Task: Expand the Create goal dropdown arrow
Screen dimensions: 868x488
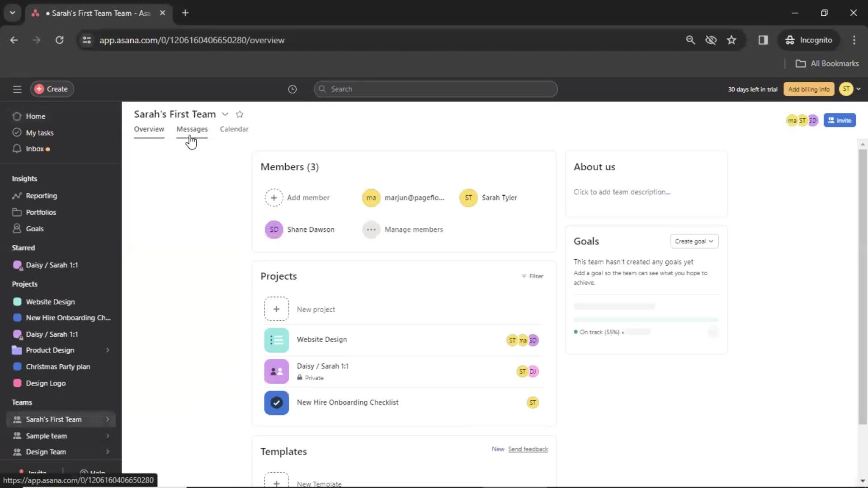Action: [710, 241]
